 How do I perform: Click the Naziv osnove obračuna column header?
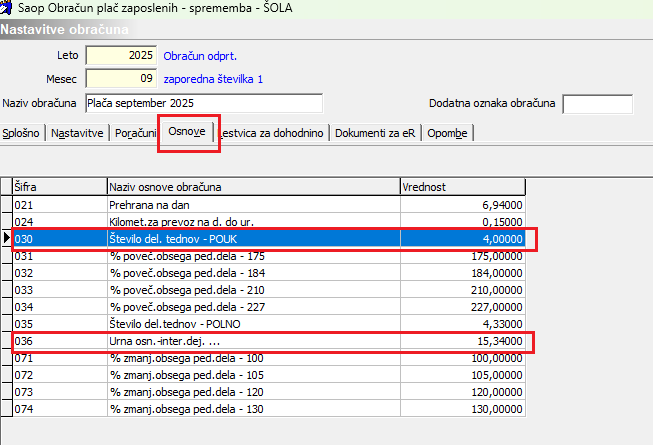254,187
